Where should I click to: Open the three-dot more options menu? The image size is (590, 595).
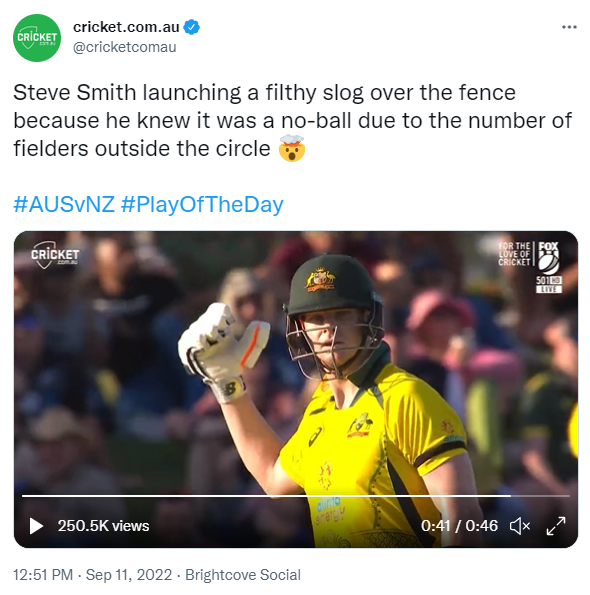[569, 27]
